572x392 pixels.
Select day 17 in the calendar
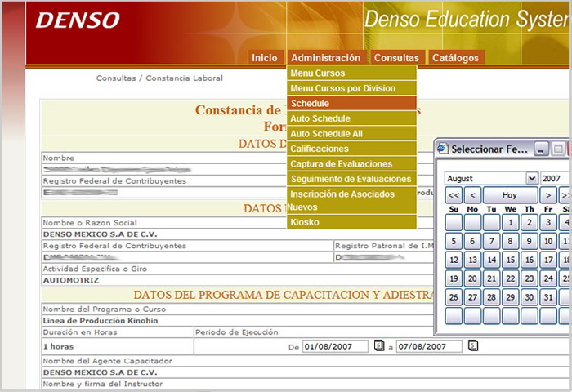pos(548,260)
